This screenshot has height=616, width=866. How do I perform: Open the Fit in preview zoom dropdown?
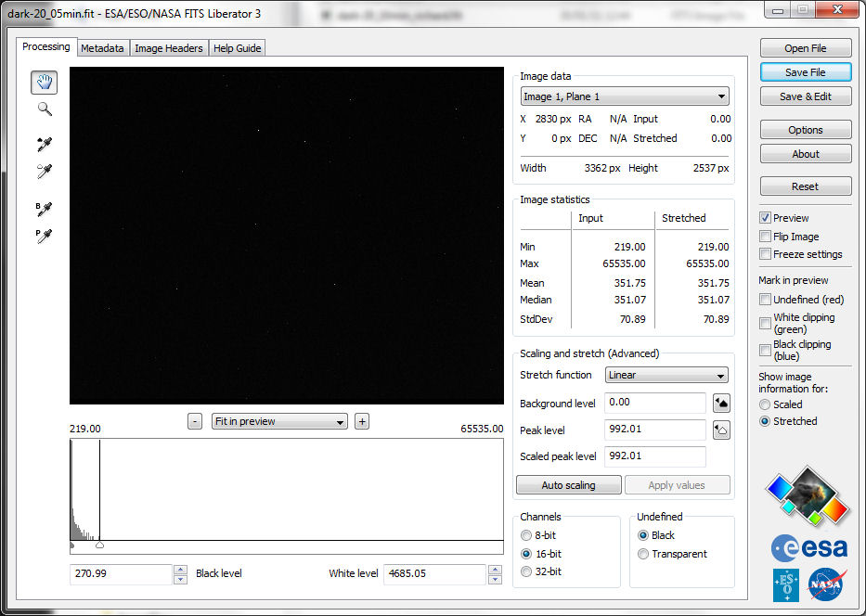(x=279, y=422)
